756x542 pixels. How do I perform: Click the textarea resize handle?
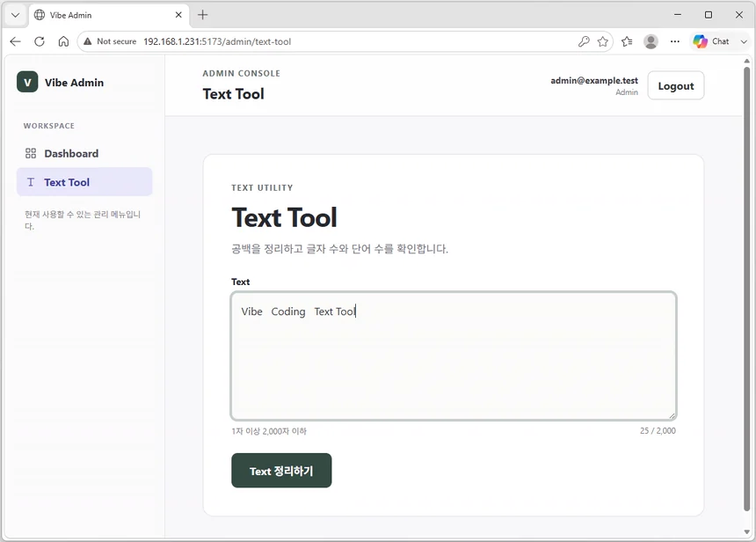[672, 415]
